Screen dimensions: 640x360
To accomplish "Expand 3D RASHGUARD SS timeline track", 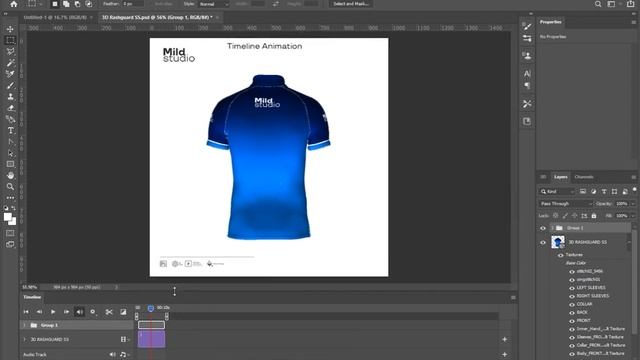I will click(x=24, y=340).
